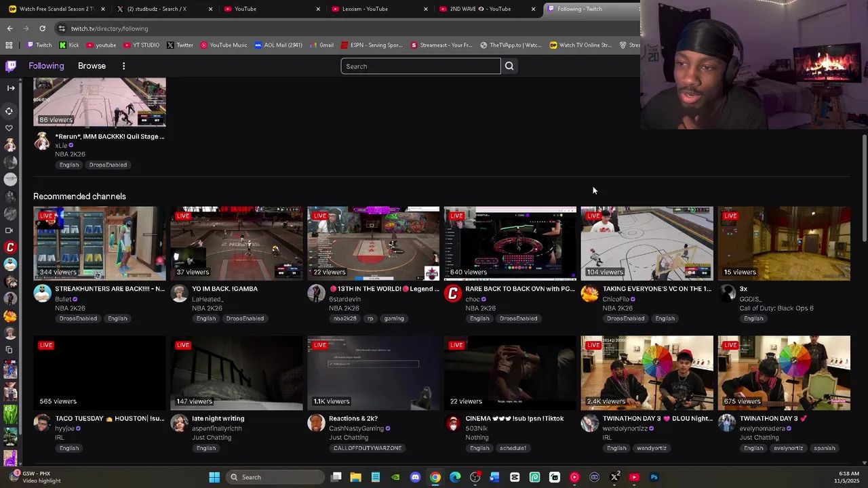Open the TWINATHON DAY 3 wendolynortizz thumbnail
Image resolution: width=868 pixels, height=488 pixels.
[647, 373]
